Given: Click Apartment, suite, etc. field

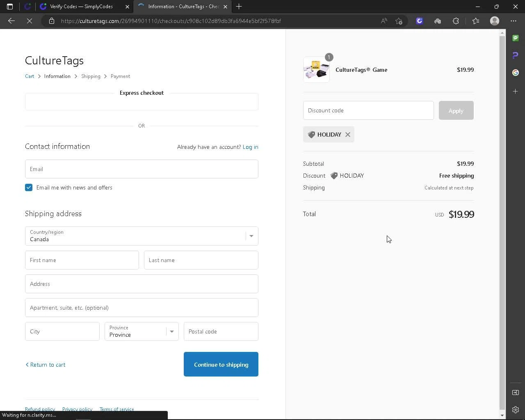Looking at the screenshot, I should pyautogui.click(x=142, y=308).
